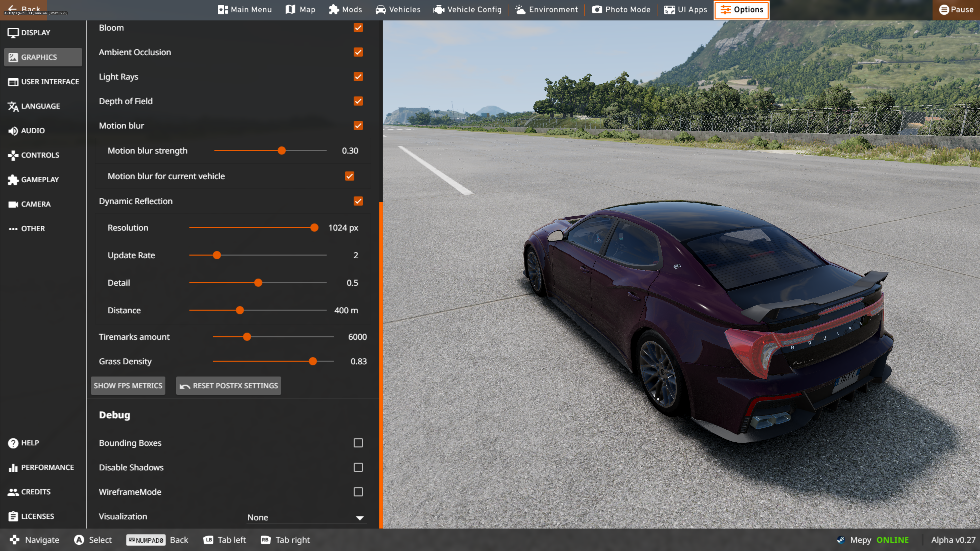980x551 pixels.
Task: Enable the Disable Shadows checkbox
Action: click(358, 467)
